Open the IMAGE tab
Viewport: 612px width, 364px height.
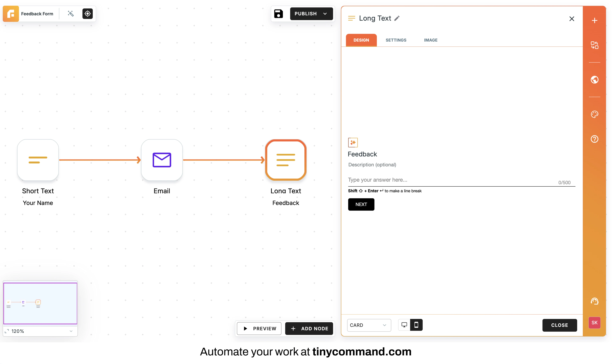click(430, 40)
